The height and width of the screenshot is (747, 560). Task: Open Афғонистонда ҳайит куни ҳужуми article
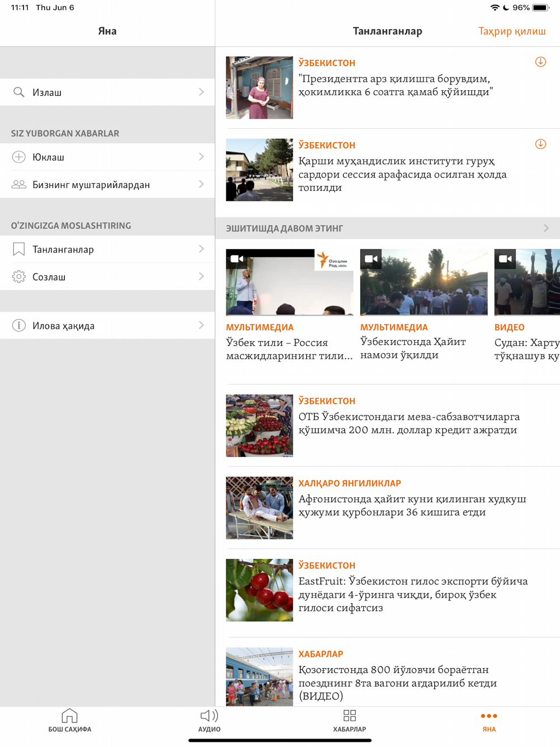click(x=412, y=506)
